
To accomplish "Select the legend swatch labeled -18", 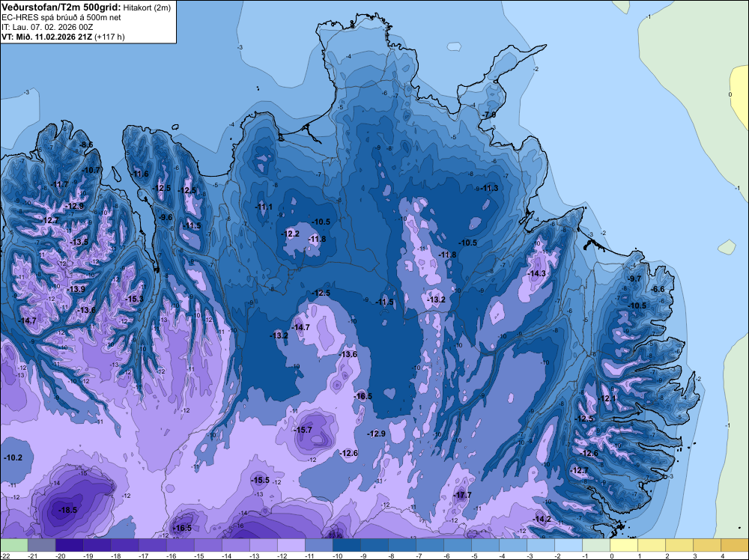I will pyautogui.click(x=124, y=545).
